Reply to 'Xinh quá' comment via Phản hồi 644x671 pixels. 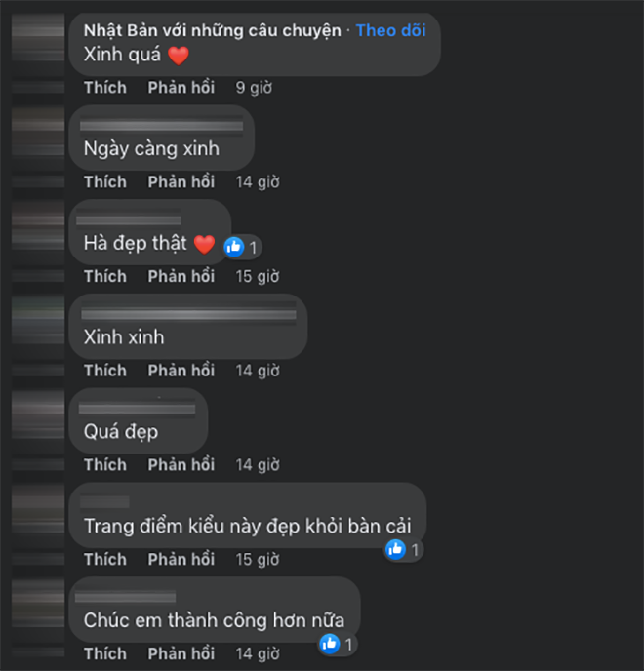pos(181,88)
